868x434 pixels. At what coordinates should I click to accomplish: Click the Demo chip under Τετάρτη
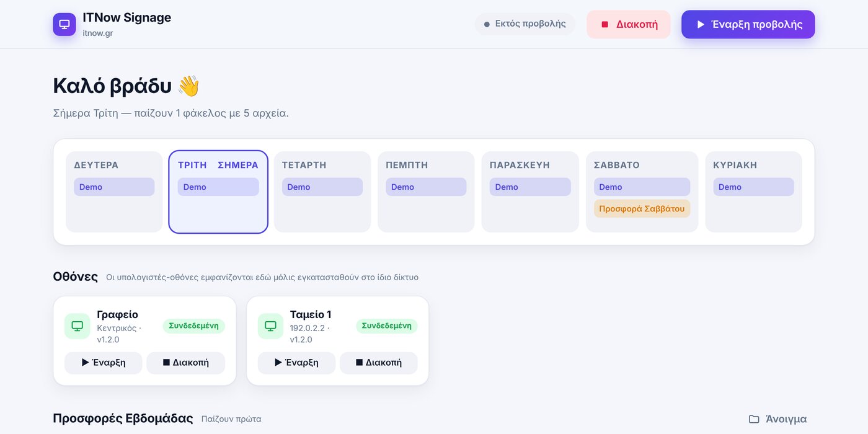point(322,187)
